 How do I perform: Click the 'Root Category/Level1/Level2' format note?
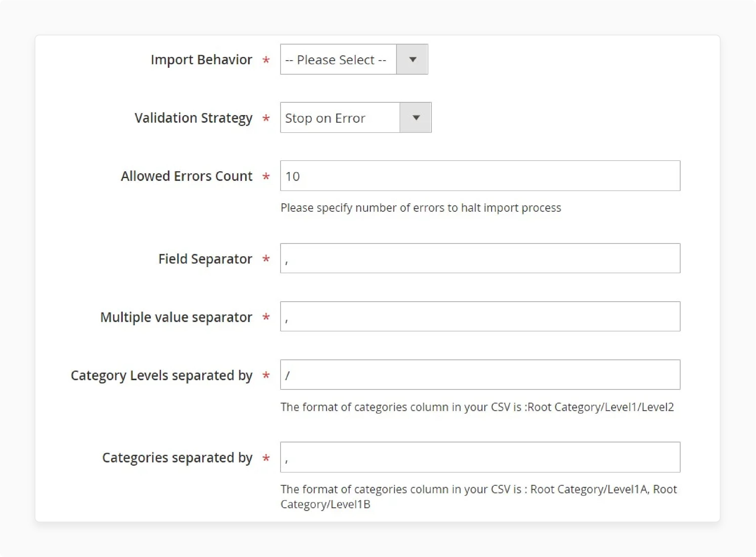click(x=477, y=407)
